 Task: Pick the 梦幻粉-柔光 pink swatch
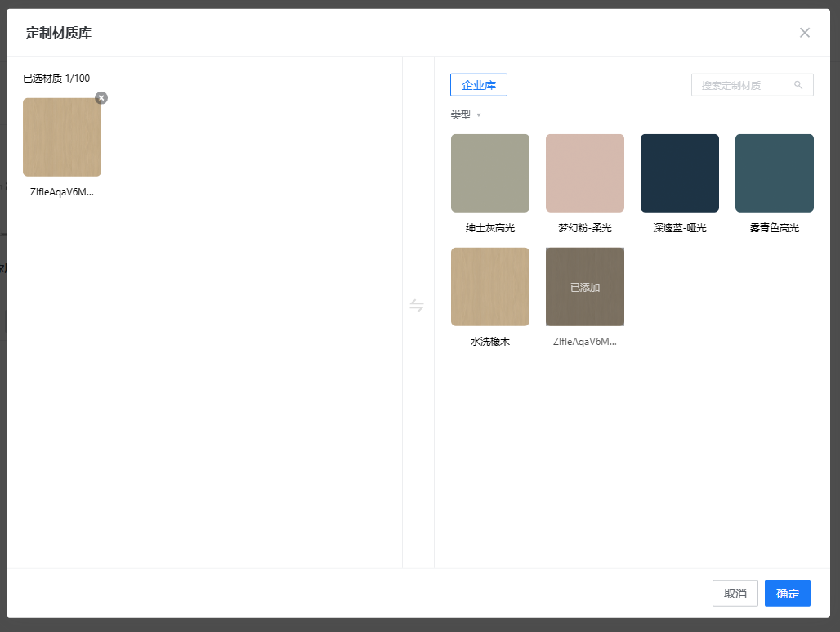(x=585, y=173)
